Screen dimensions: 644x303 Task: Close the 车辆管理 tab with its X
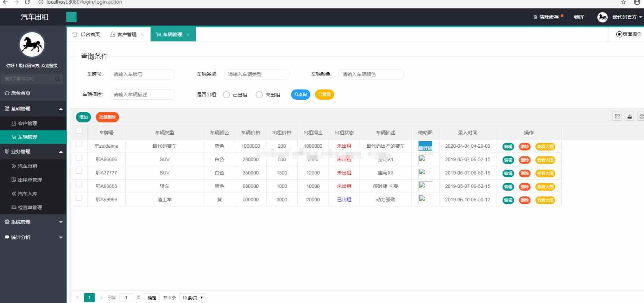point(188,35)
